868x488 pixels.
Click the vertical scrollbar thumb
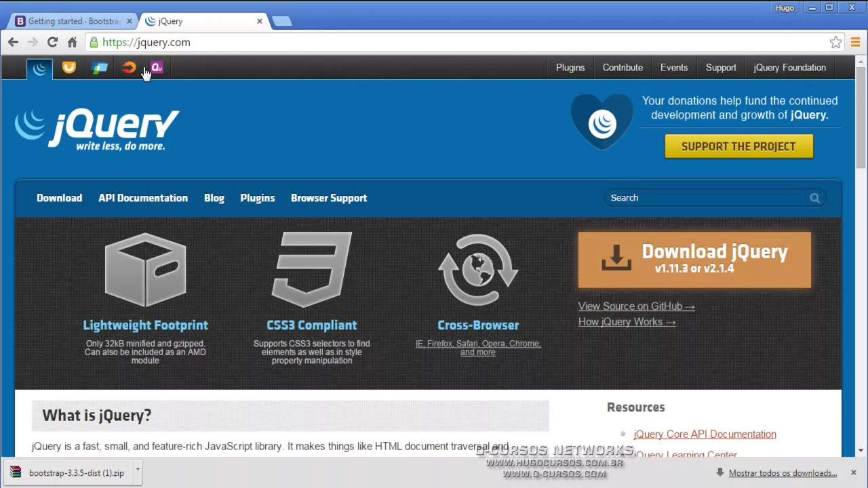861,117
